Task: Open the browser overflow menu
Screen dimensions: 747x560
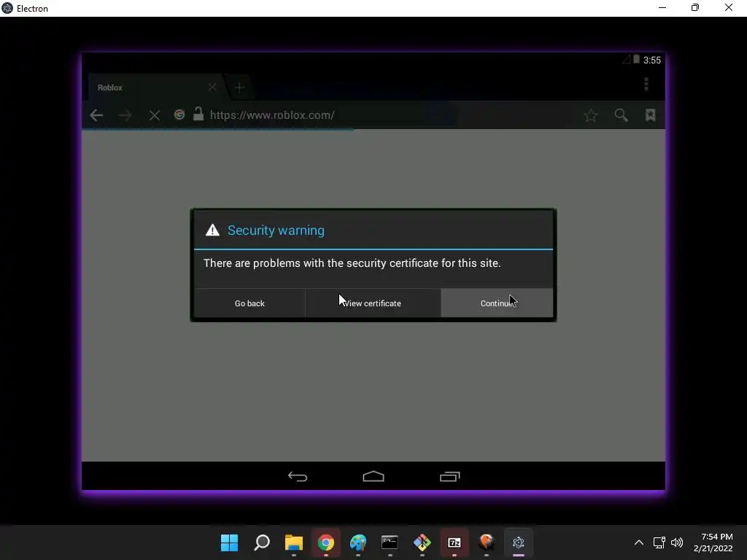Action: click(646, 85)
